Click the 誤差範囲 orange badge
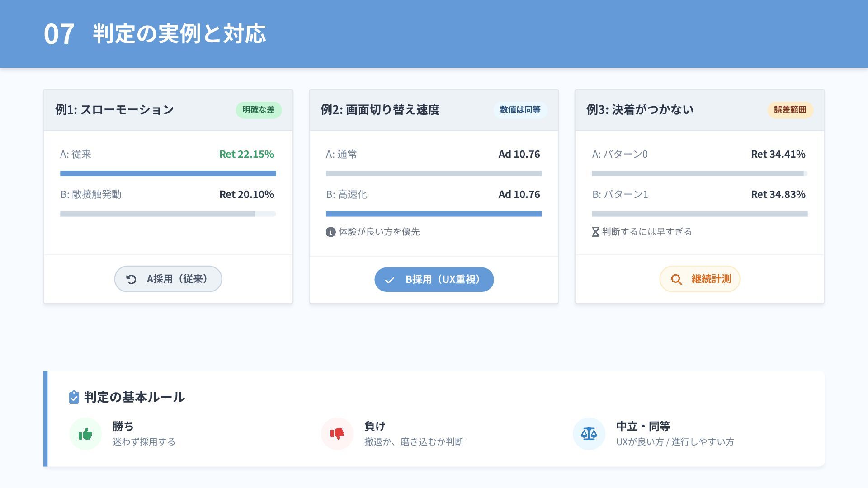 click(x=790, y=110)
